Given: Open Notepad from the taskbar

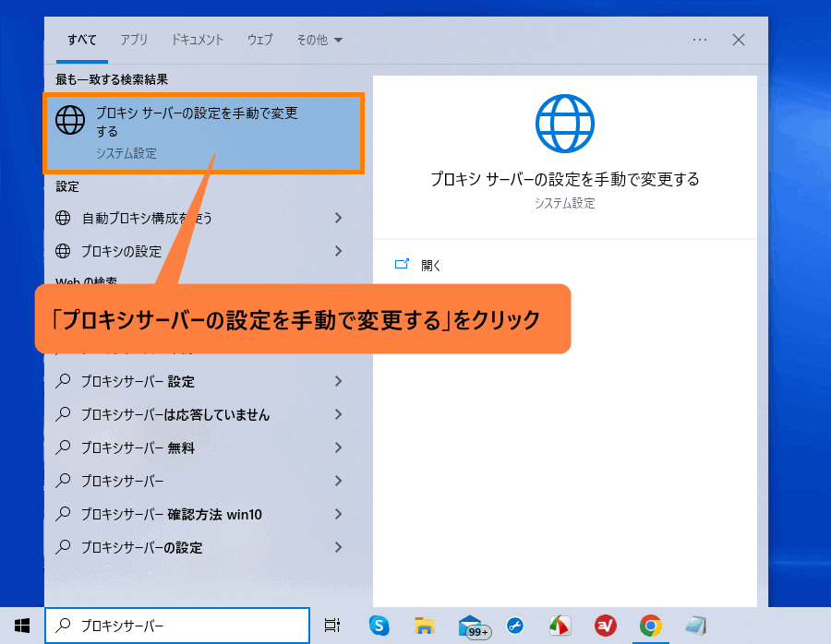Looking at the screenshot, I should click(x=695, y=626).
